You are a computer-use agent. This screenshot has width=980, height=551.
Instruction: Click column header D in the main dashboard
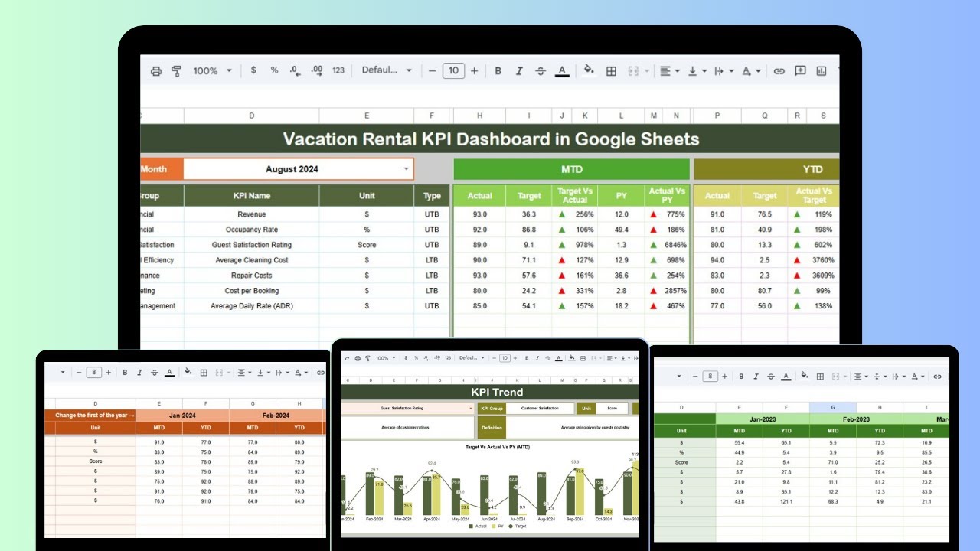coord(252,116)
